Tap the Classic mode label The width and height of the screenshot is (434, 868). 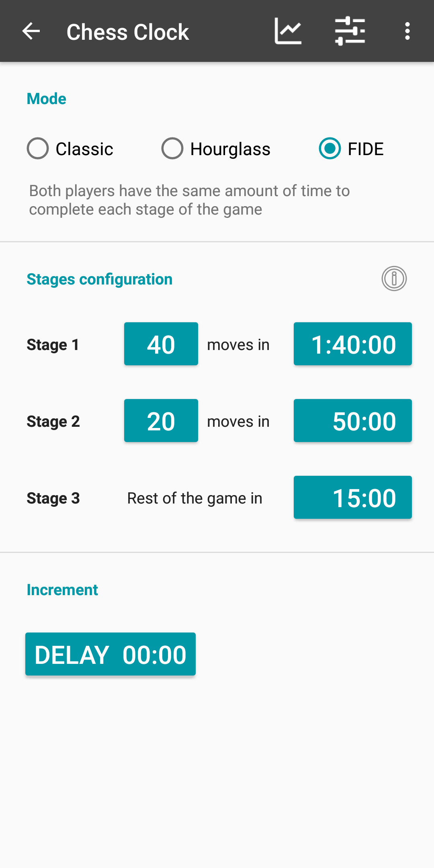click(x=84, y=149)
